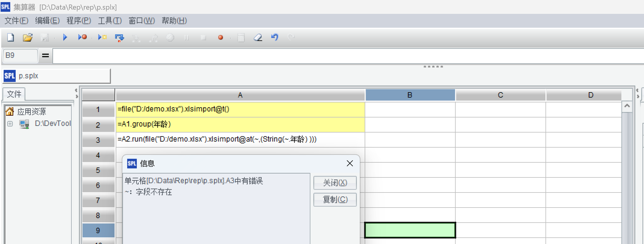Image resolution: width=644 pixels, height=244 pixels.
Task: Select row 2 header
Action: [x=98, y=125]
